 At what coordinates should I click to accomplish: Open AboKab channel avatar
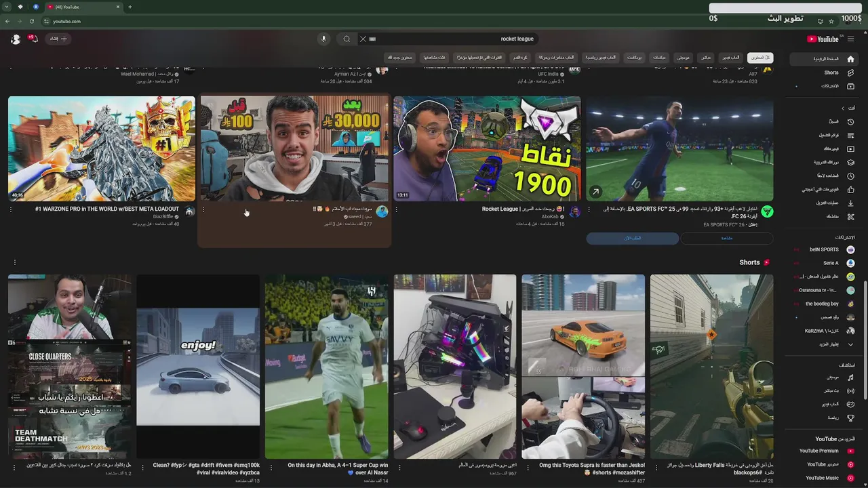coord(574,211)
